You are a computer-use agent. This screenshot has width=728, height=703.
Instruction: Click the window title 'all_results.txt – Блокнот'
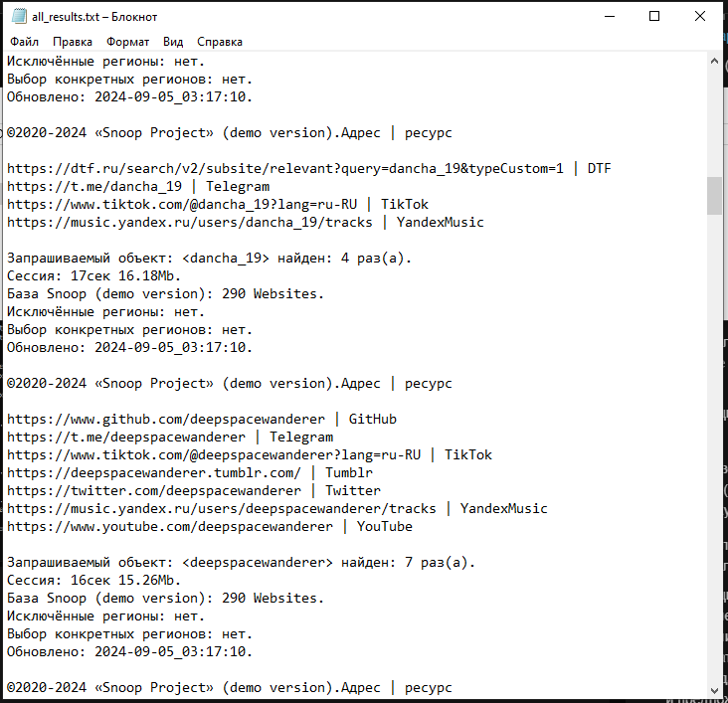coord(94,17)
